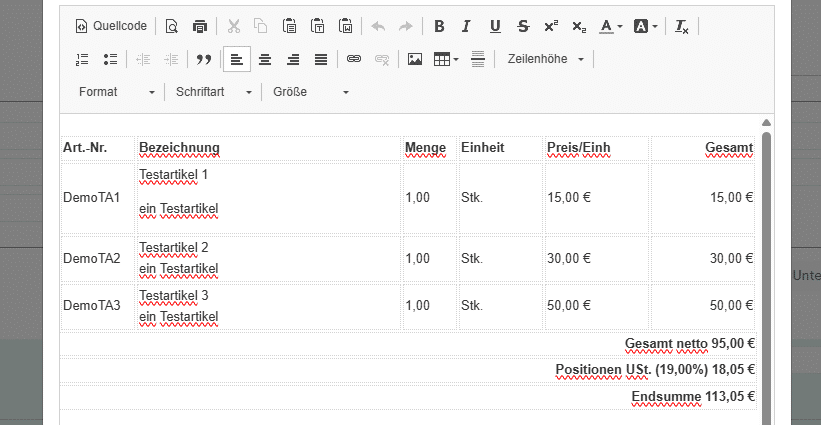This screenshot has height=425, width=821.
Task: Open the print preview icon
Action: [172, 26]
